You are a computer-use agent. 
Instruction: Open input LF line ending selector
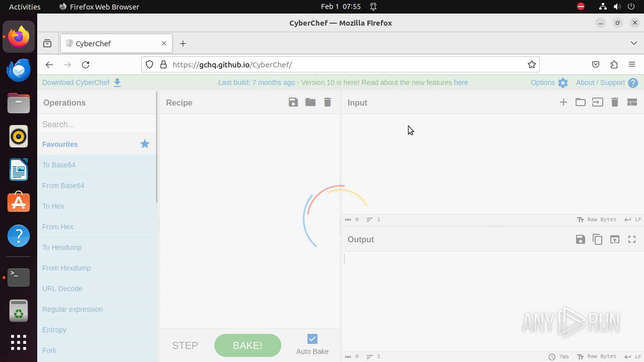(x=633, y=220)
